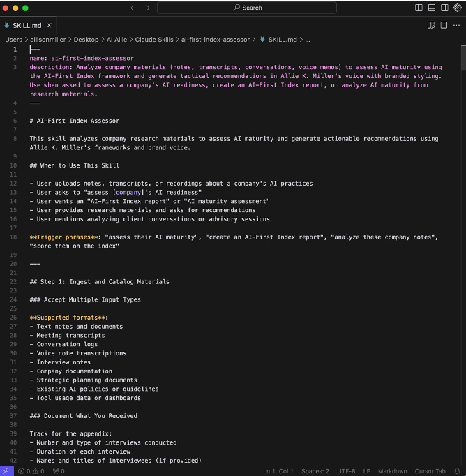Click "## Step 1: Ingest and Catalog Materials"
This screenshot has width=466, height=476.
(x=100, y=282)
